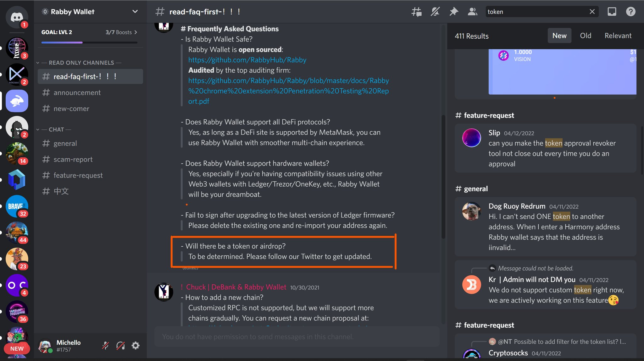Clear the token search field
This screenshot has width=644, height=361.
(592, 12)
